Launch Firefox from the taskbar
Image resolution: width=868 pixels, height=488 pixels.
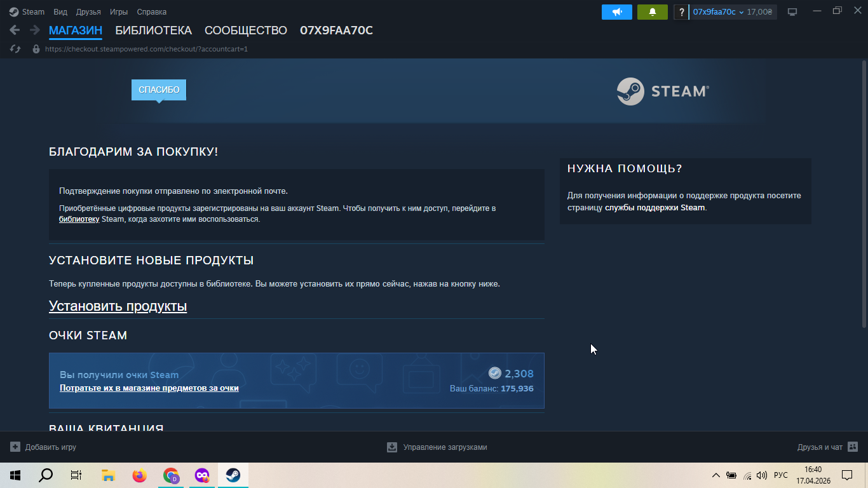(x=139, y=475)
